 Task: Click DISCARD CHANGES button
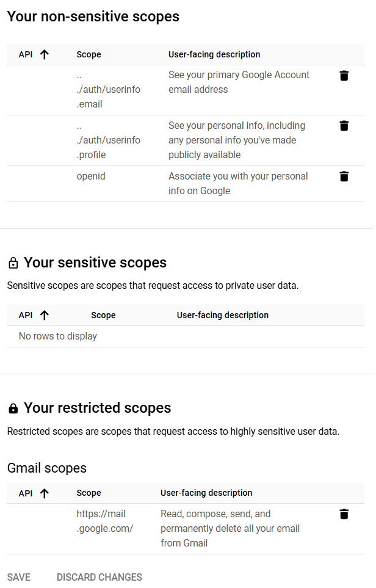99,577
